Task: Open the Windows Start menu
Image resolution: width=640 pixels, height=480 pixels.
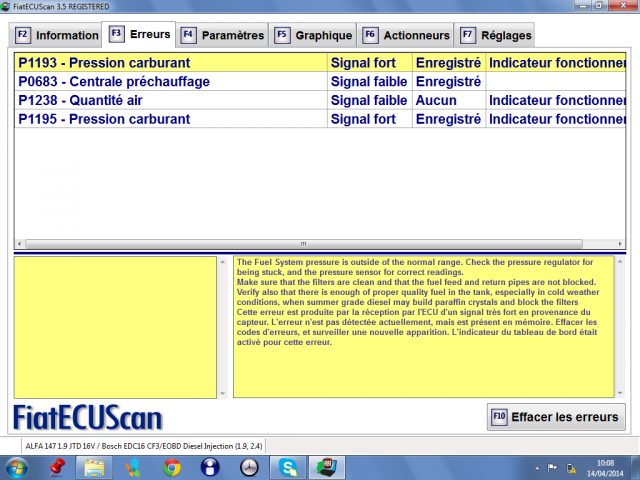Action: click(x=16, y=468)
